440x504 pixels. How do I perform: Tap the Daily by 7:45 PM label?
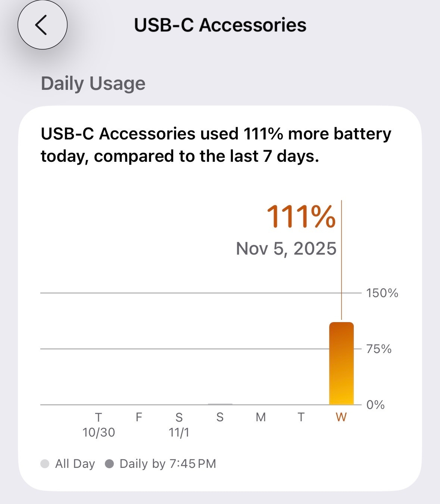[x=168, y=464]
